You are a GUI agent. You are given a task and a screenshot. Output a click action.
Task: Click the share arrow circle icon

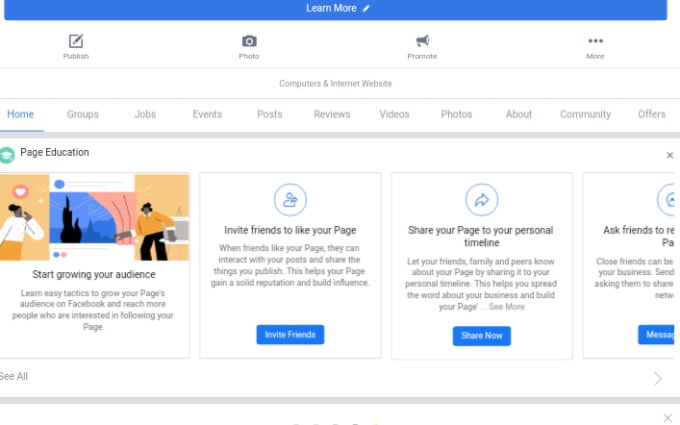tap(481, 200)
